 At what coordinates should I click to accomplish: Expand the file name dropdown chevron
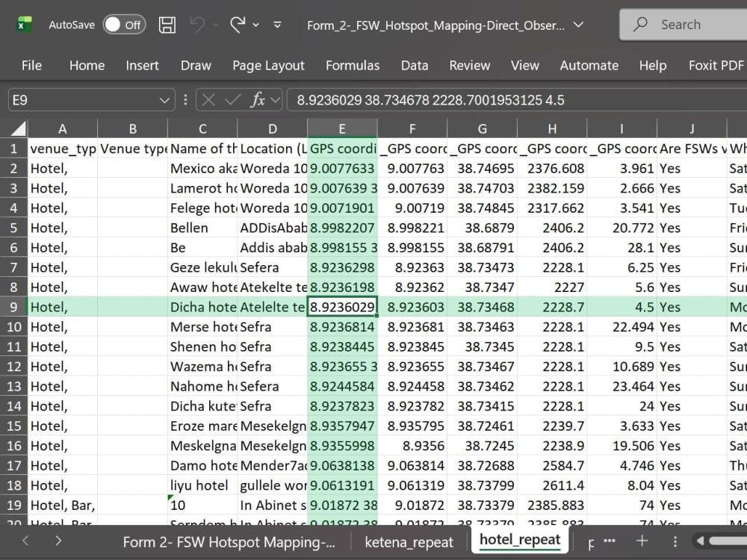pos(578,25)
